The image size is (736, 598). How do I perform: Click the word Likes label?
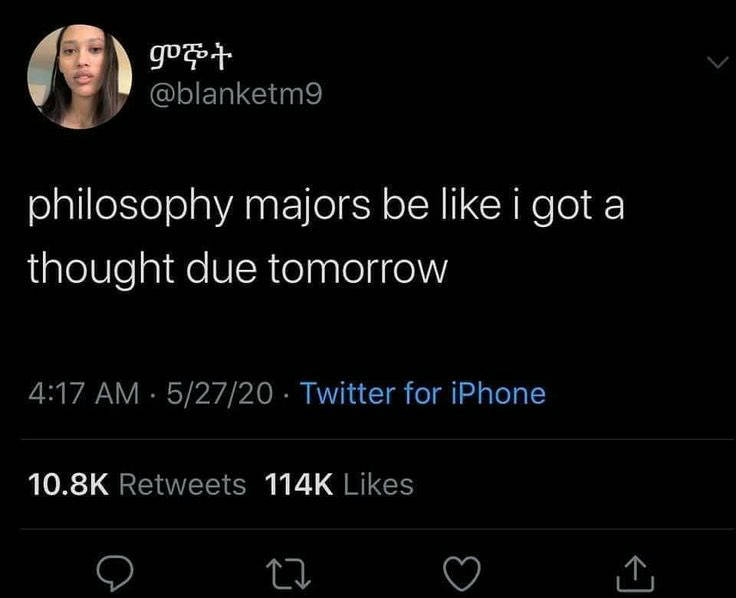pyautogui.click(x=378, y=484)
